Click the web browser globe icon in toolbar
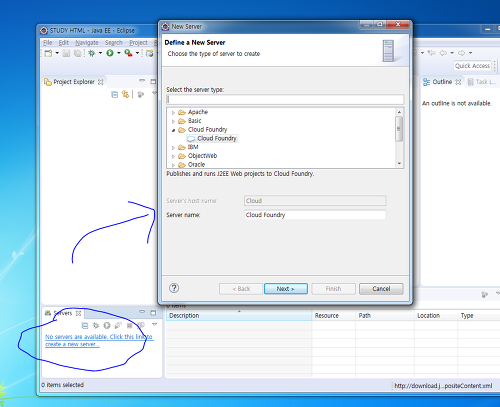Image resolution: width=500 pixels, height=407 pixels. pos(150,53)
